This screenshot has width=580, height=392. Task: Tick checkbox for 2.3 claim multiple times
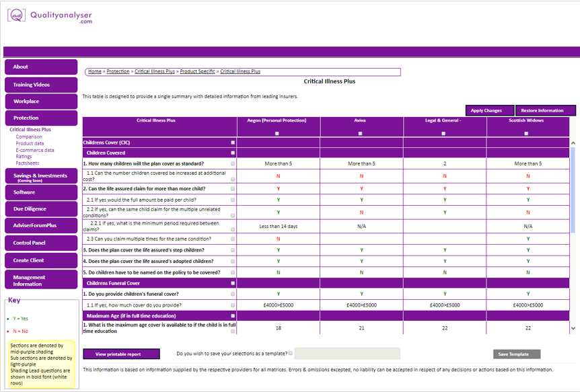[x=233, y=239]
